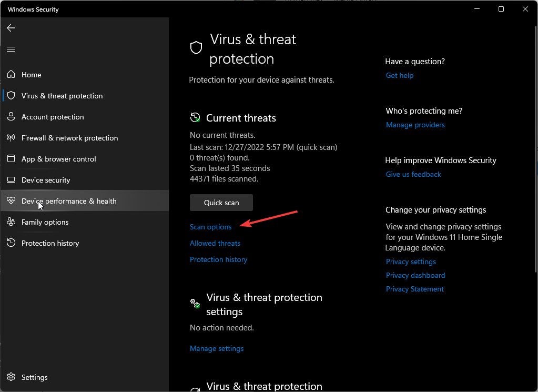View Allowed threats

(x=215, y=243)
